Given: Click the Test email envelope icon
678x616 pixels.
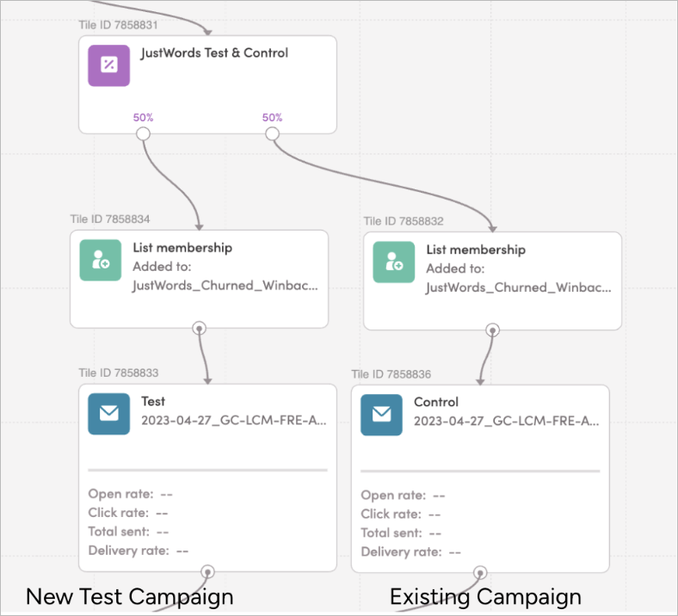Looking at the screenshot, I should click(109, 415).
